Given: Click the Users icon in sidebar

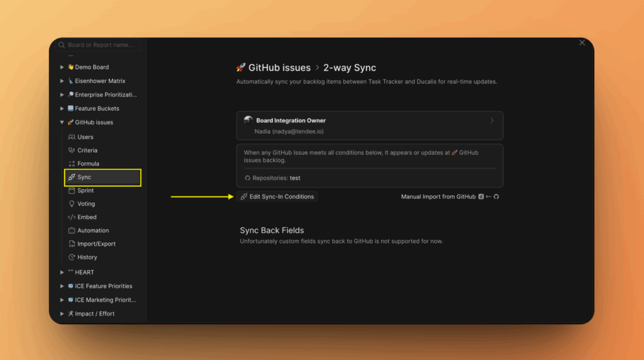Looking at the screenshot, I should click(x=72, y=137).
